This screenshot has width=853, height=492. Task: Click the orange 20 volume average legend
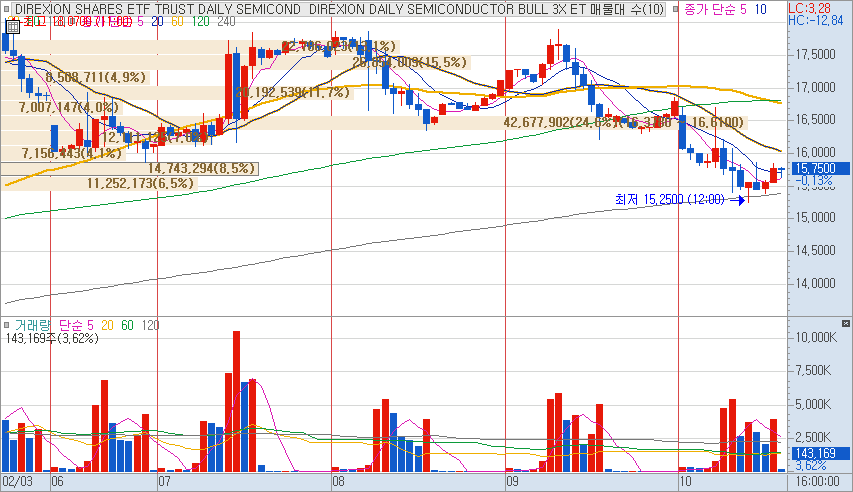(x=107, y=325)
